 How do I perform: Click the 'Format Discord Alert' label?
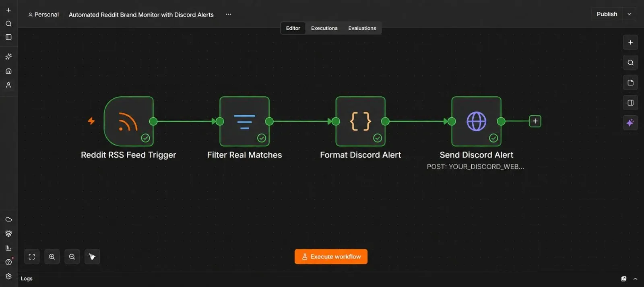(x=360, y=155)
